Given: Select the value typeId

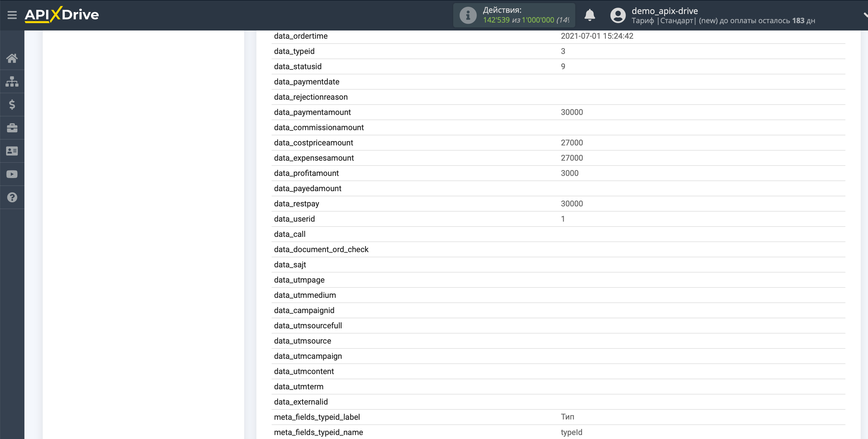Looking at the screenshot, I should click(x=571, y=432).
